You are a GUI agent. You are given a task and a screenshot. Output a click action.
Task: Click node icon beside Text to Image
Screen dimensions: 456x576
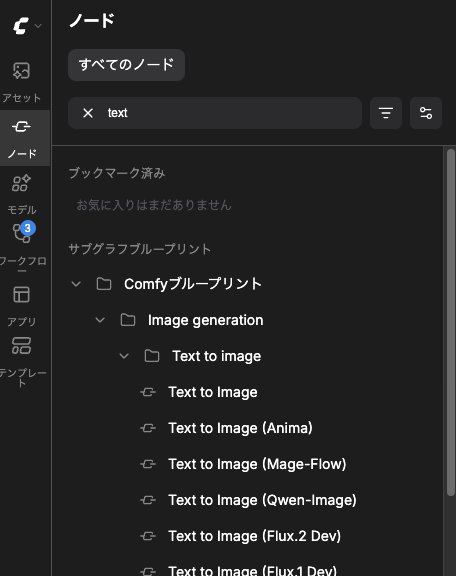tap(148, 392)
